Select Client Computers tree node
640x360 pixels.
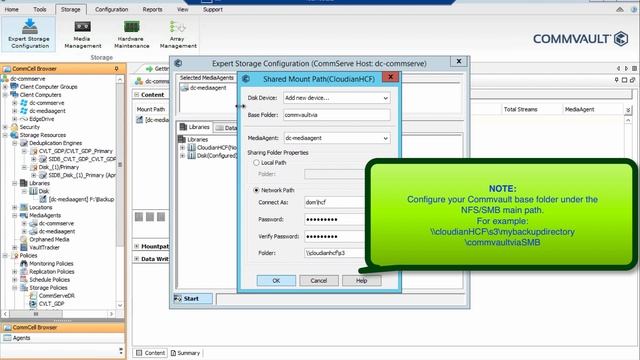(40, 95)
